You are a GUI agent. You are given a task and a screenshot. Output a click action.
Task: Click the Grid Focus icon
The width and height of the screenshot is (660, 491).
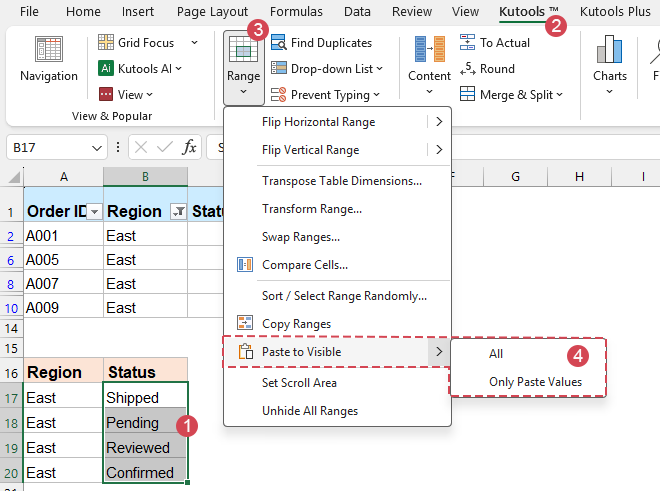pos(106,42)
